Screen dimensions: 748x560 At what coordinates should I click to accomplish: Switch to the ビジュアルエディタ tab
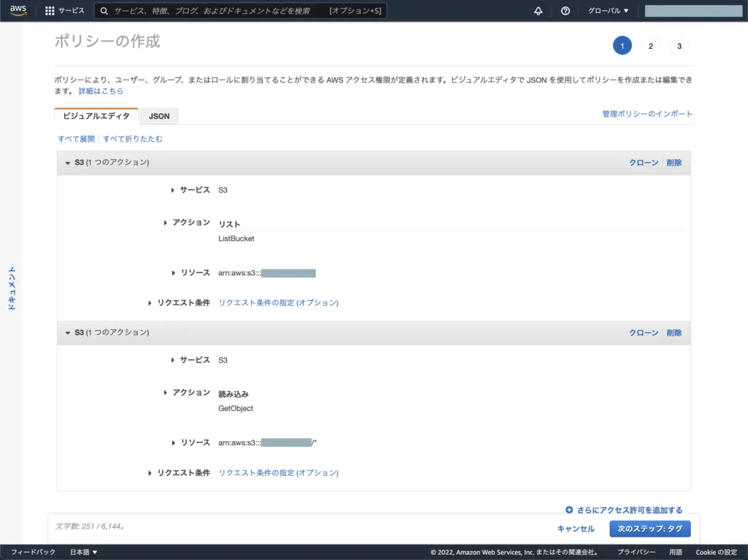point(96,116)
